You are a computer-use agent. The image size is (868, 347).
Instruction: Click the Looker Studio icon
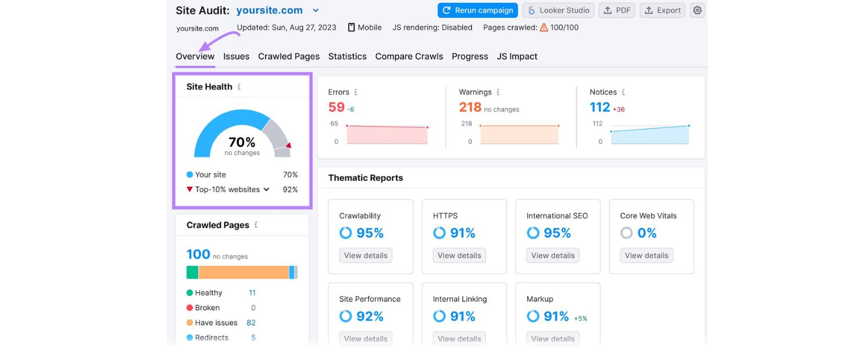531,10
